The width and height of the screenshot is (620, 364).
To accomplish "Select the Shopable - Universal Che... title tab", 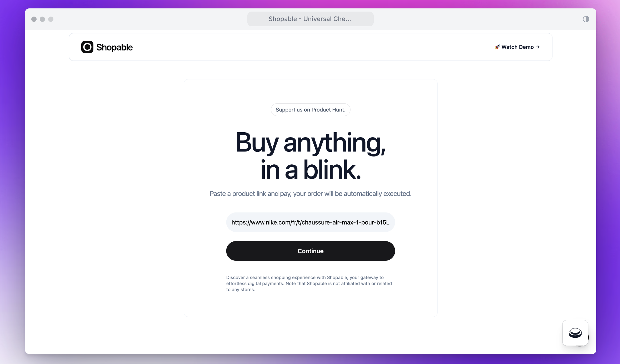I will point(310,19).
